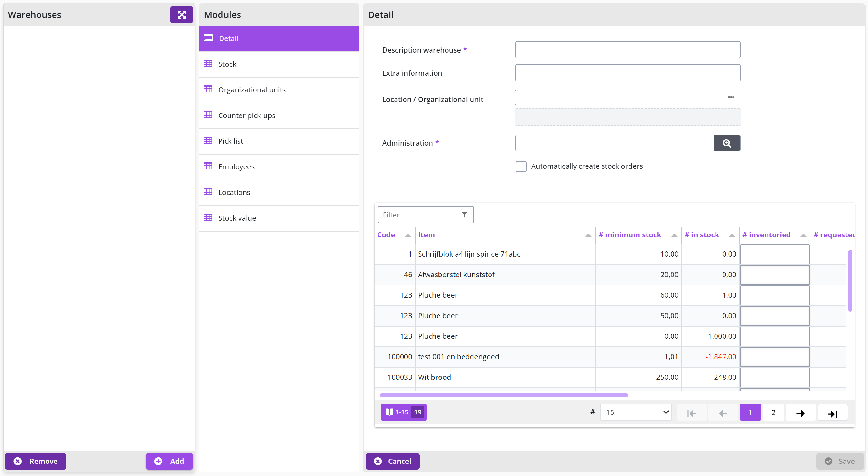Open the rows per page dropdown
Screen dimensions: 868x476
(x=636, y=412)
